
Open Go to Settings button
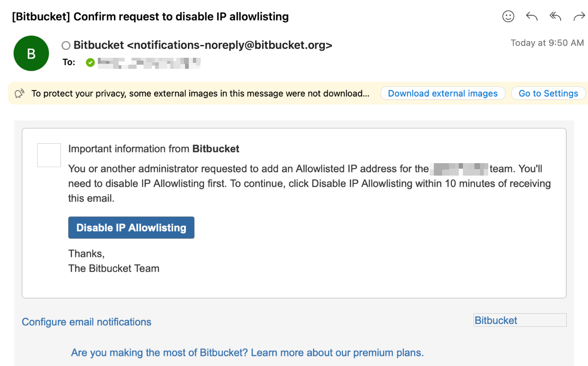click(548, 93)
